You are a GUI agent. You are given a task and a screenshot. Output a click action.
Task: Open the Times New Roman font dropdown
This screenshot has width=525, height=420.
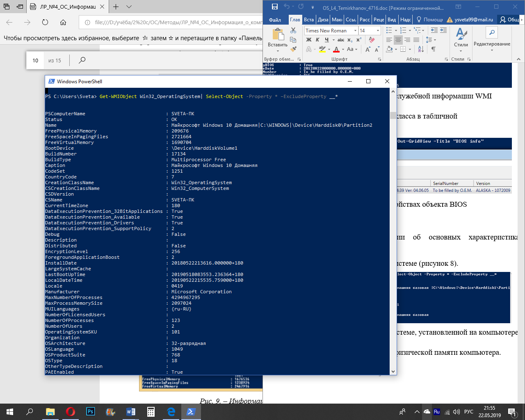[x=355, y=31]
